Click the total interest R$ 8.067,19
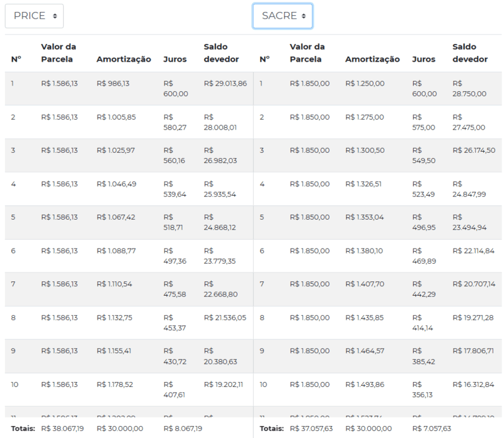 point(183,429)
